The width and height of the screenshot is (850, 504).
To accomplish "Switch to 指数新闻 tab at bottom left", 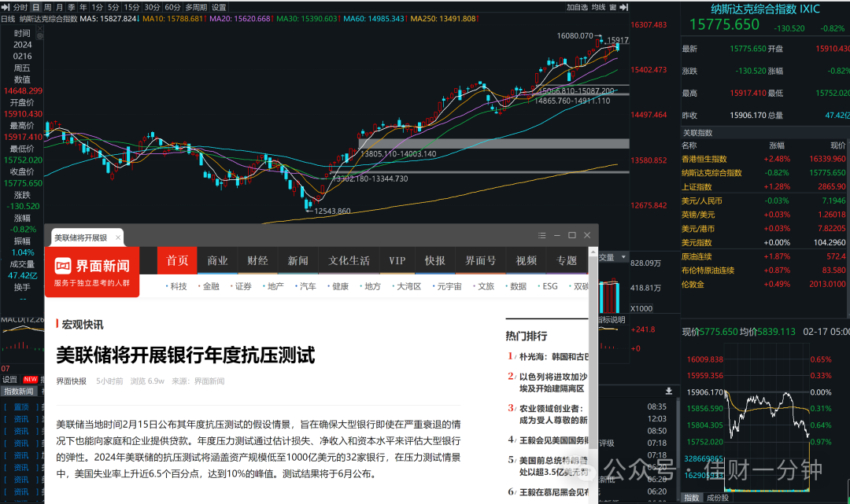I will 18,392.
